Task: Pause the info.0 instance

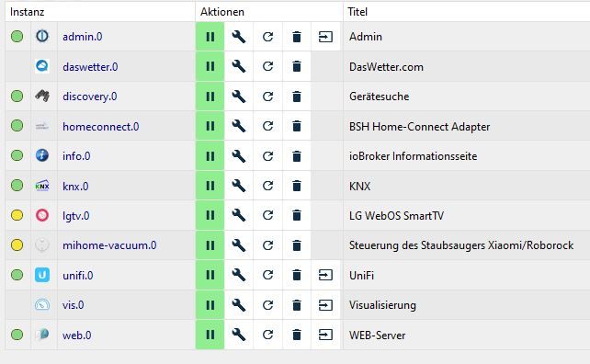Action: (x=210, y=156)
